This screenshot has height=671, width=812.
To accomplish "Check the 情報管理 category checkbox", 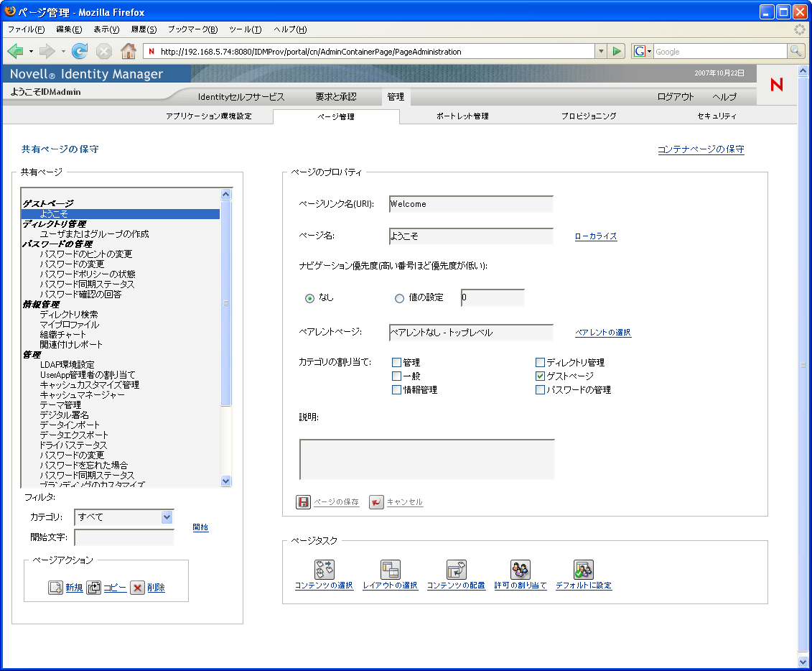I will [397, 389].
